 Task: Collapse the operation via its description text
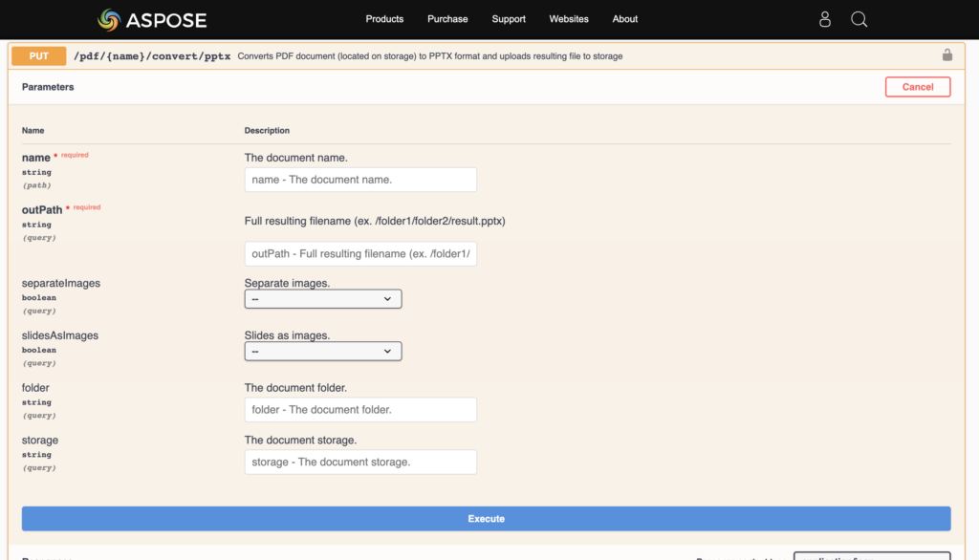tap(430, 56)
